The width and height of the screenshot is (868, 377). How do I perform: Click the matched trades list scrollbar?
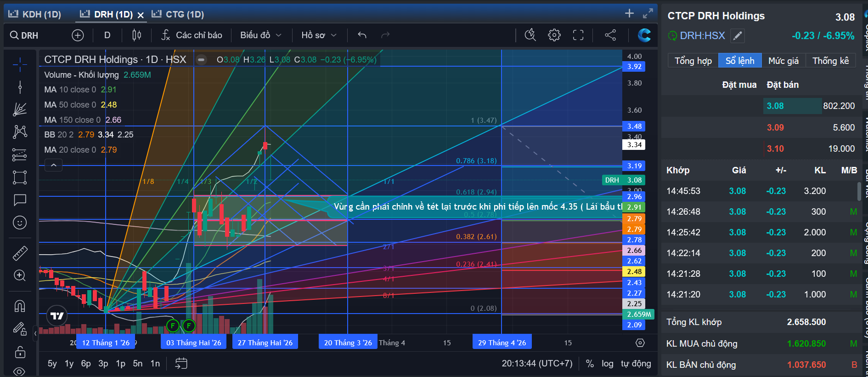tap(859, 191)
